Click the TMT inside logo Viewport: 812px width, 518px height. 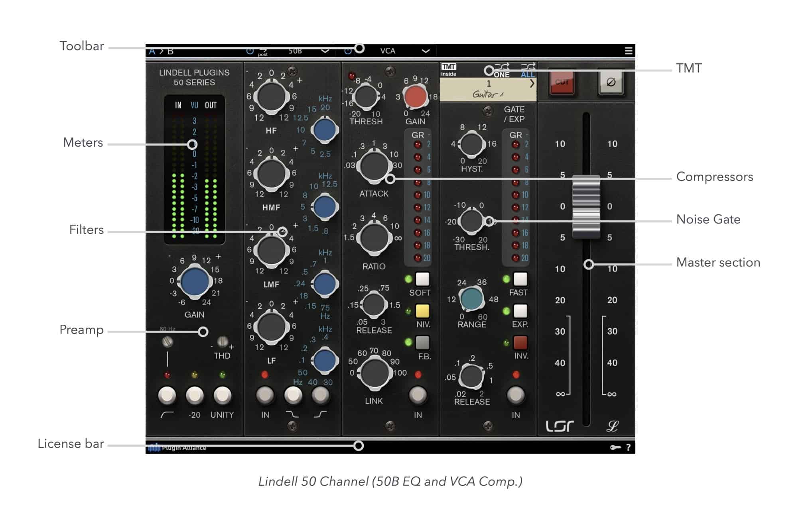tap(449, 70)
